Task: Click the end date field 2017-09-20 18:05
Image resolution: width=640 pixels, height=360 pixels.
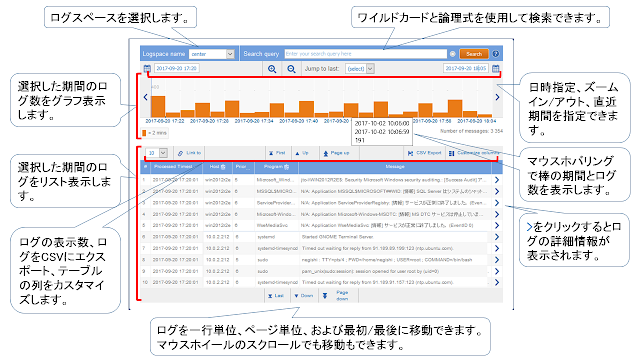Action: (x=466, y=68)
